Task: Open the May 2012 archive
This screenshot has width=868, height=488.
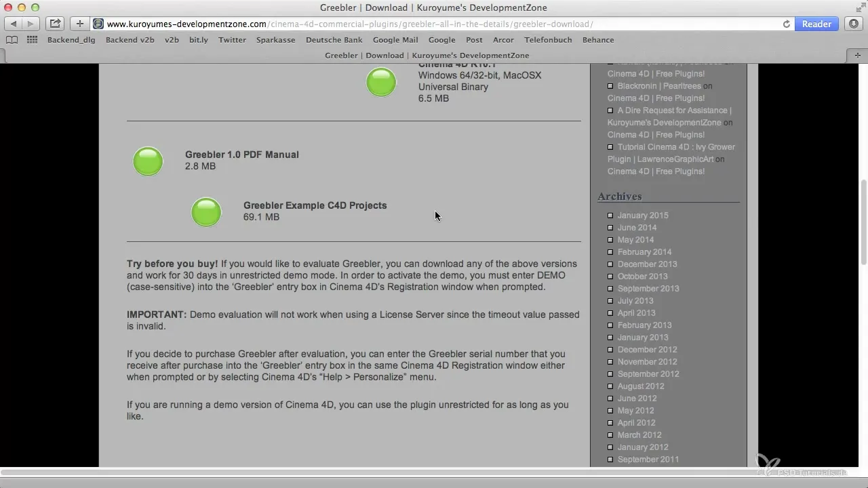Action: coord(635,411)
